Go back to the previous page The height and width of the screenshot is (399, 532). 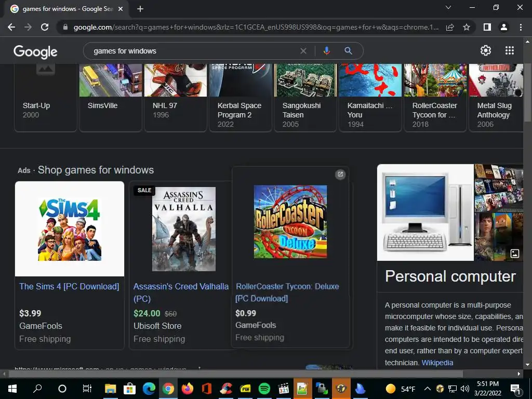pos(11,27)
